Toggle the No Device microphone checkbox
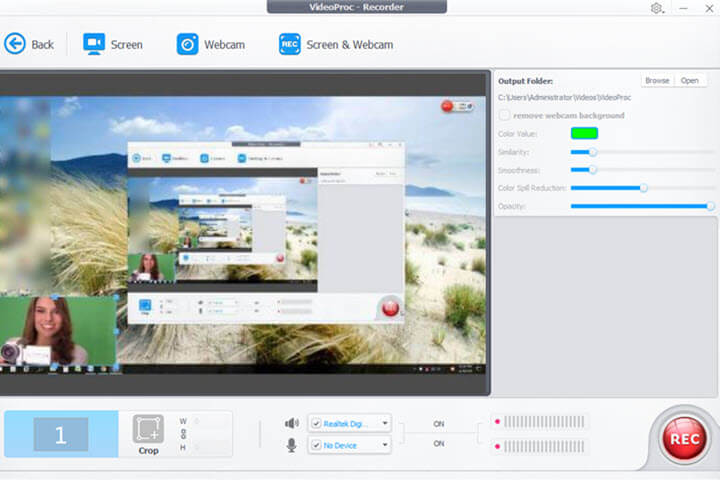Image resolution: width=720 pixels, height=481 pixels. tap(316, 445)
